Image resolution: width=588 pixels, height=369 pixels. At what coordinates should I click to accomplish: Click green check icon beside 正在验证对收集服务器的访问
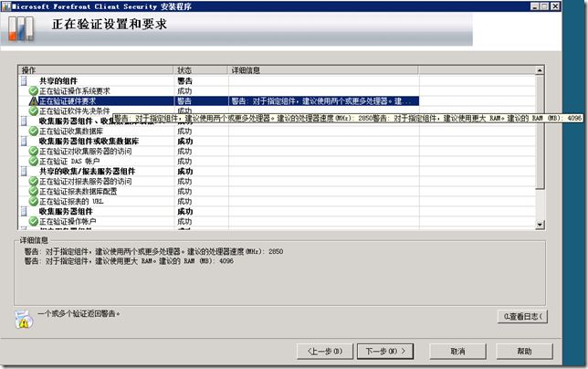pyautogui.click(x=34, y=151)
